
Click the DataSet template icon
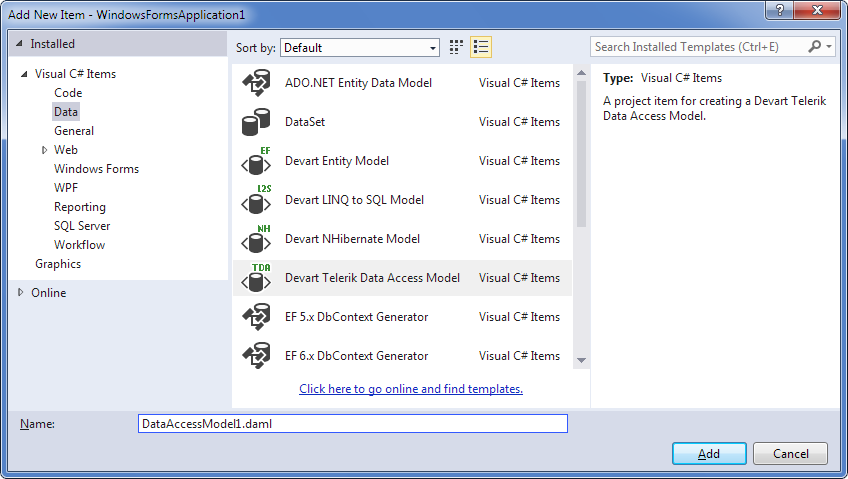click(x=256, y=122)
